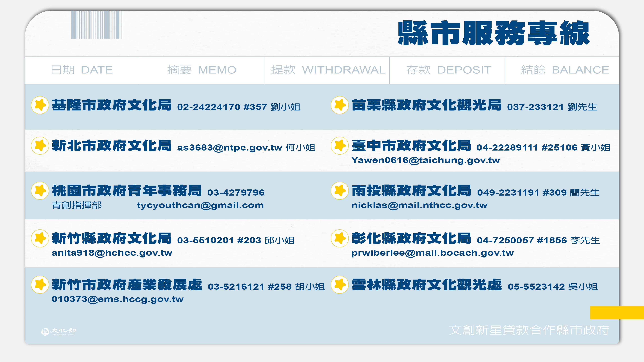Click email 010373@ems.hccg.gov.tw
The height and width of the screenshot is (362, 644).
[x=118, y=299]
